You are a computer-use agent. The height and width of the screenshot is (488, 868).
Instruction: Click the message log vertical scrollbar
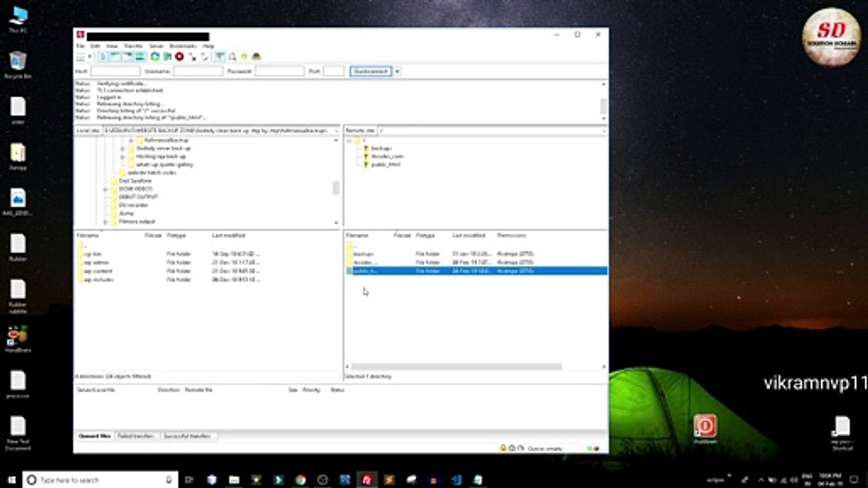tap(604, 106)
